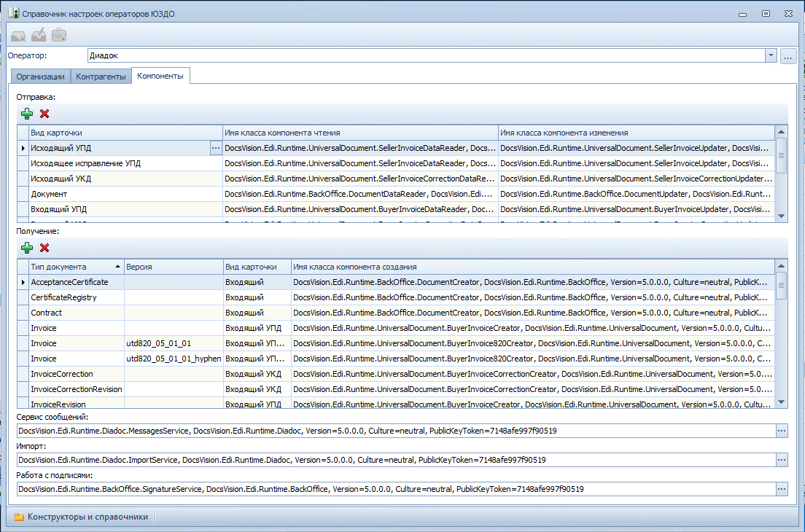Click the Сервис сообщений text field
805x532 pixels.
coord(396,431)
